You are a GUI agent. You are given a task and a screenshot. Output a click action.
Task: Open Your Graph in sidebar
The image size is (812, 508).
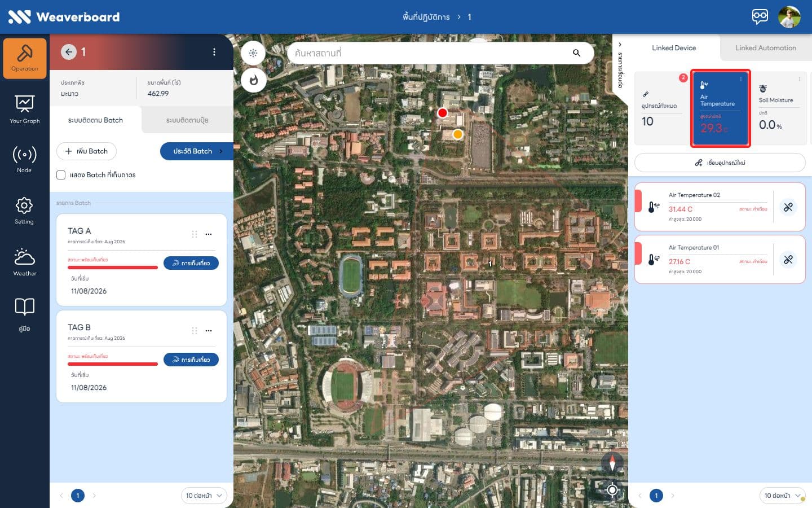25,110
